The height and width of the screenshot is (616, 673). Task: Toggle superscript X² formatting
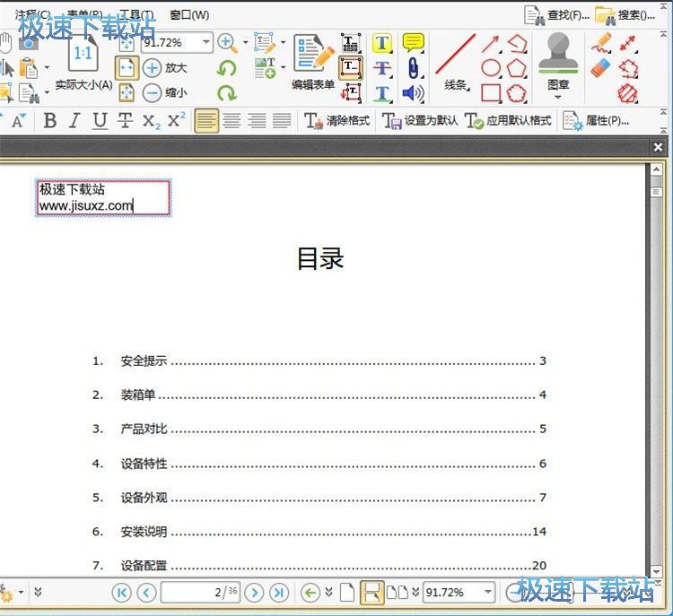point(177,119)
